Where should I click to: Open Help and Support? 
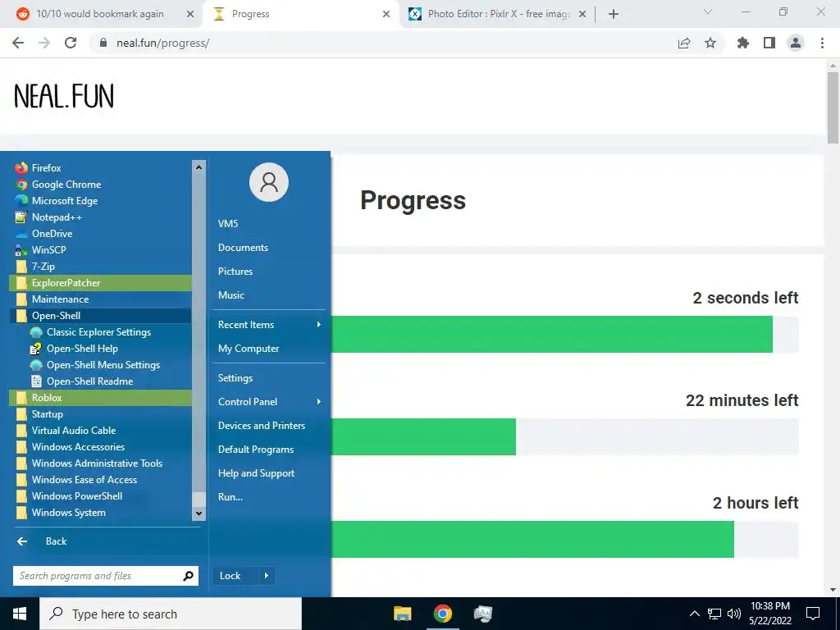click(x=269, y=473)
